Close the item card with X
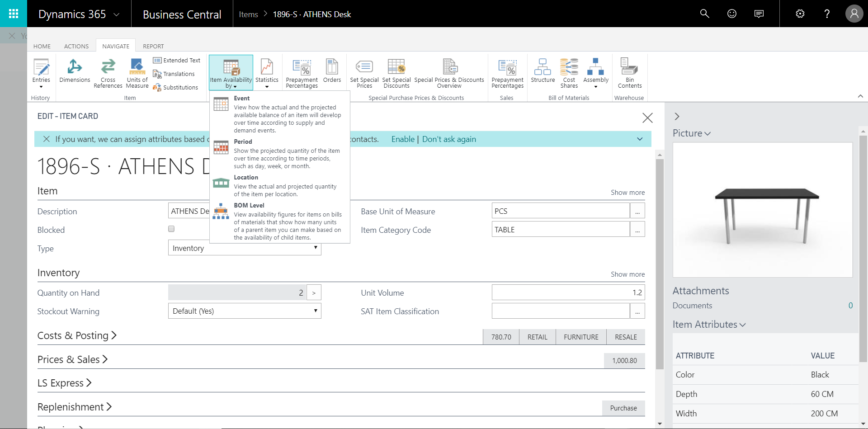868x429 pixels. (x=647, y=118)
